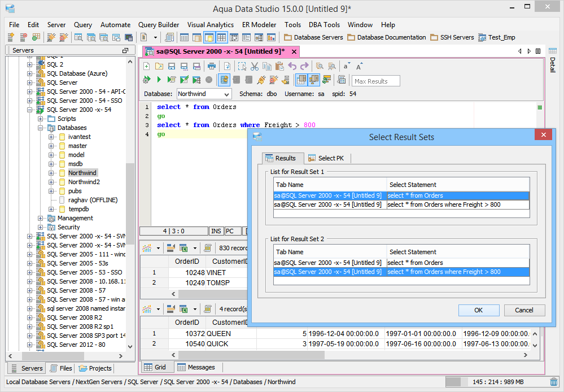
Task: Click the OK button in dialog
Action: tap(478, 310)
